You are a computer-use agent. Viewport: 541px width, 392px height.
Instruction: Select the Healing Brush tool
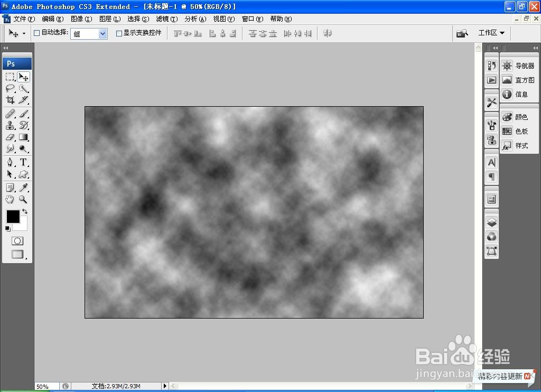tap(10, 113)
